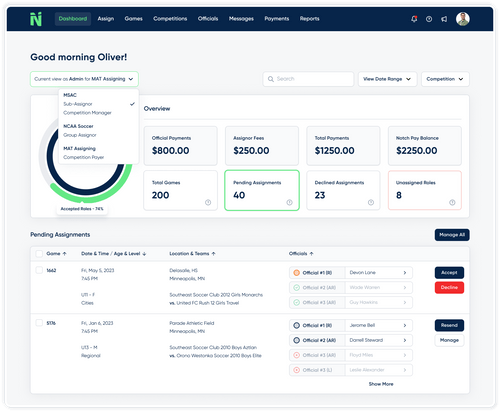The height and width of the screenshot is (412, 500).
Task: Expand Devon Lane official chevron
Action: point(405,273)
